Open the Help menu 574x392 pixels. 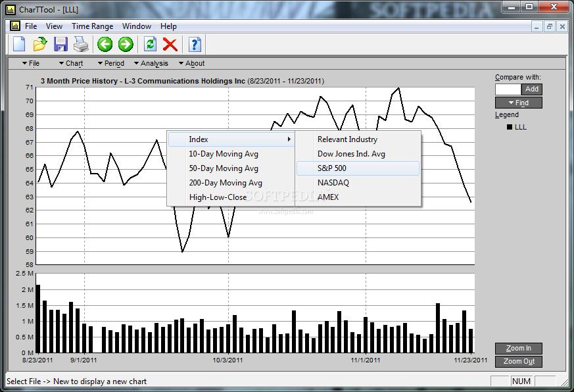tap(168, 26)
